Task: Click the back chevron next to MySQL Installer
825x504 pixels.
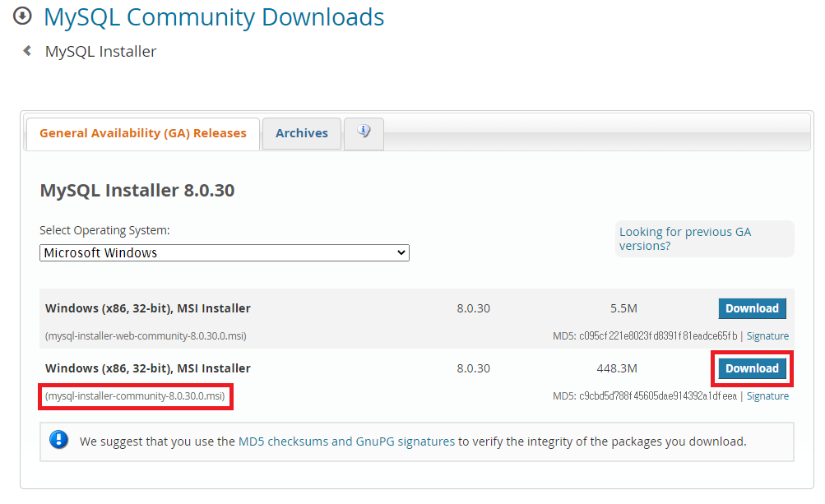Action: pos(27,51)
